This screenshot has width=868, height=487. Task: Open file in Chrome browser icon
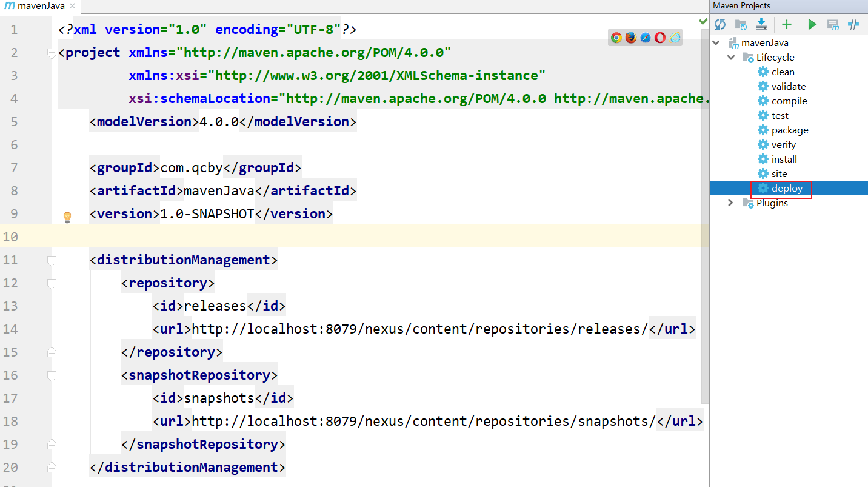[616, 38]
